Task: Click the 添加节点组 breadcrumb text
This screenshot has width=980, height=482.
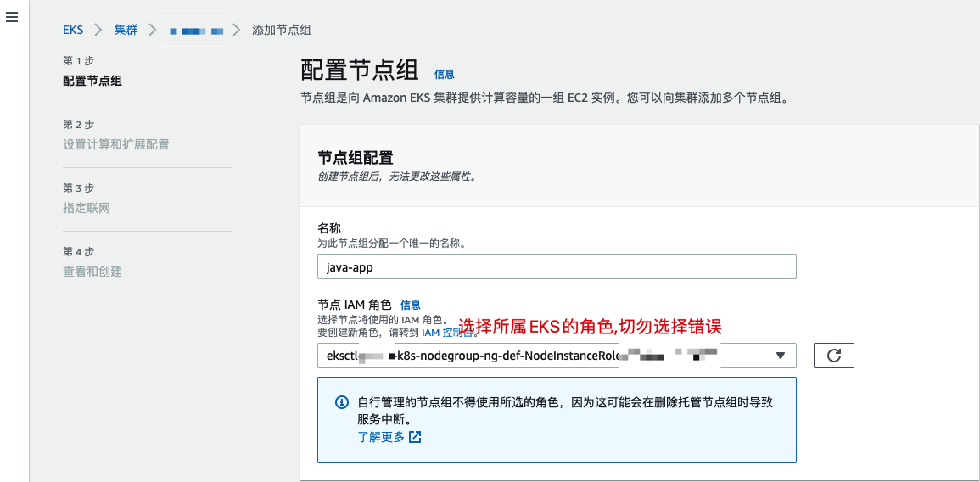Action: click(281, 30)
